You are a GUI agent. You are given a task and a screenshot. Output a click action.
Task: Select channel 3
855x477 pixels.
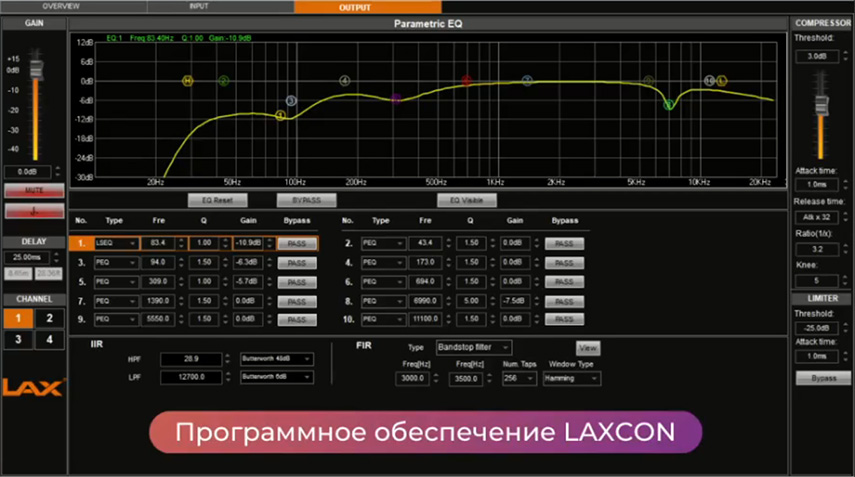18,340
